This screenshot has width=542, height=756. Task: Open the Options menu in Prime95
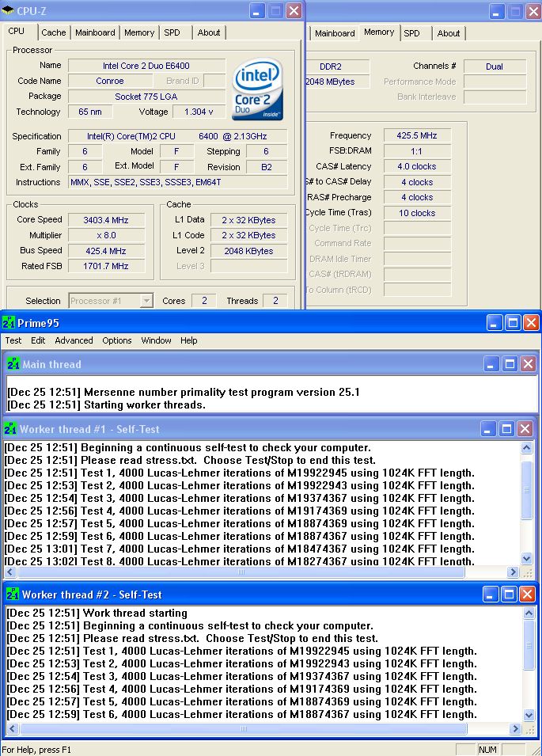point(117,340)
